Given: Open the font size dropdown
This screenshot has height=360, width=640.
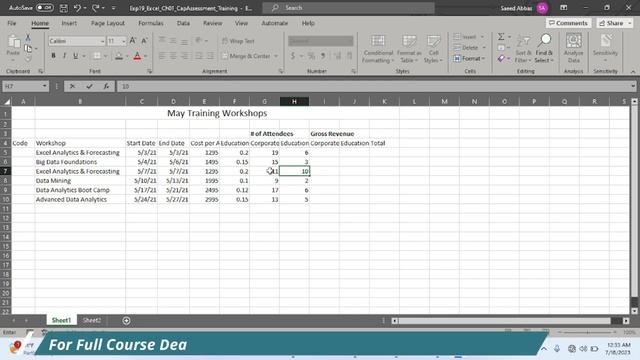Looking at the screenshot, I should pyautogui.click(x=123, y=41).
